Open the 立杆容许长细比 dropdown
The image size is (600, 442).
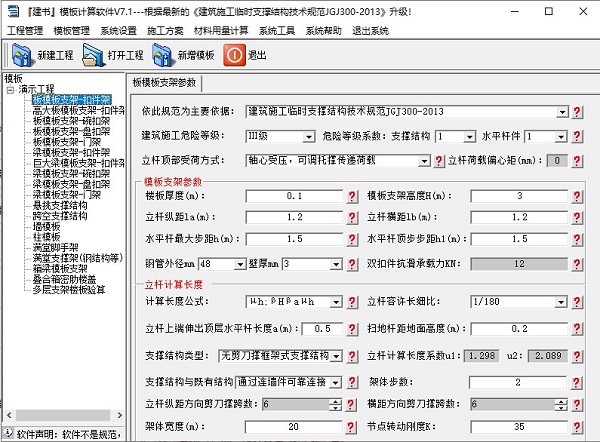(x=561, y=302)
